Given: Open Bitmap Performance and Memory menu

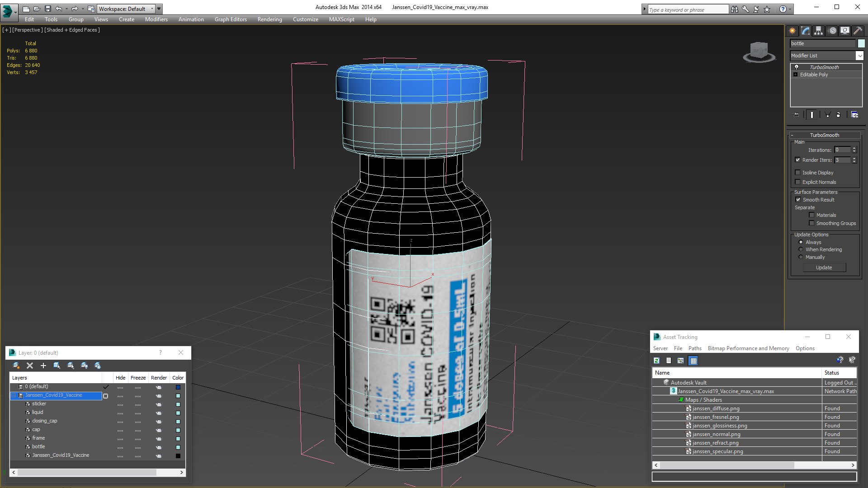Looking at the screenshot, I should coord(748,348).
